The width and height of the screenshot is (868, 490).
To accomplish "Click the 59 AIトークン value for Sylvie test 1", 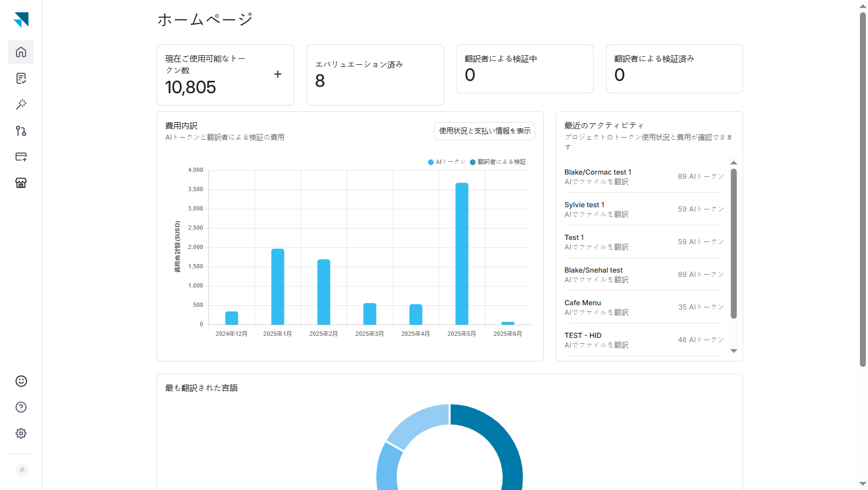I will [x=701, y=209].
